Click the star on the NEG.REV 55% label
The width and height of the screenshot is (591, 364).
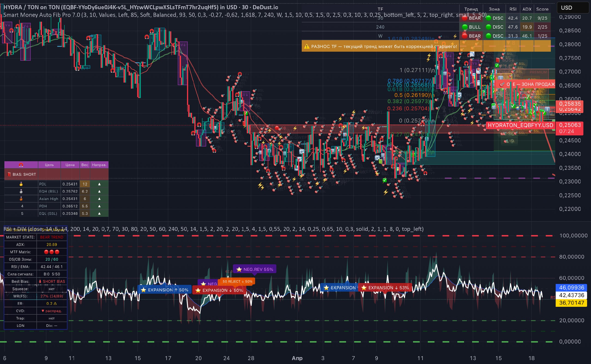(239, 269)
